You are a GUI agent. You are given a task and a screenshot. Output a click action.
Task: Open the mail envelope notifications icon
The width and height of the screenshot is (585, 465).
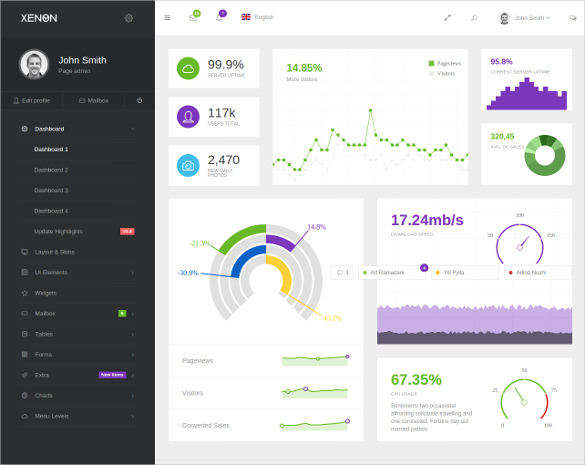[x=193, y=17]
